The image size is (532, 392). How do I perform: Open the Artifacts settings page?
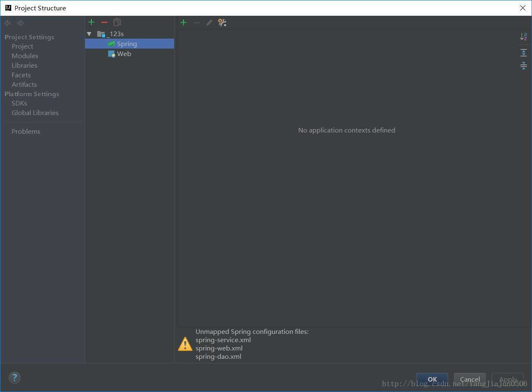tap(24, 84)
